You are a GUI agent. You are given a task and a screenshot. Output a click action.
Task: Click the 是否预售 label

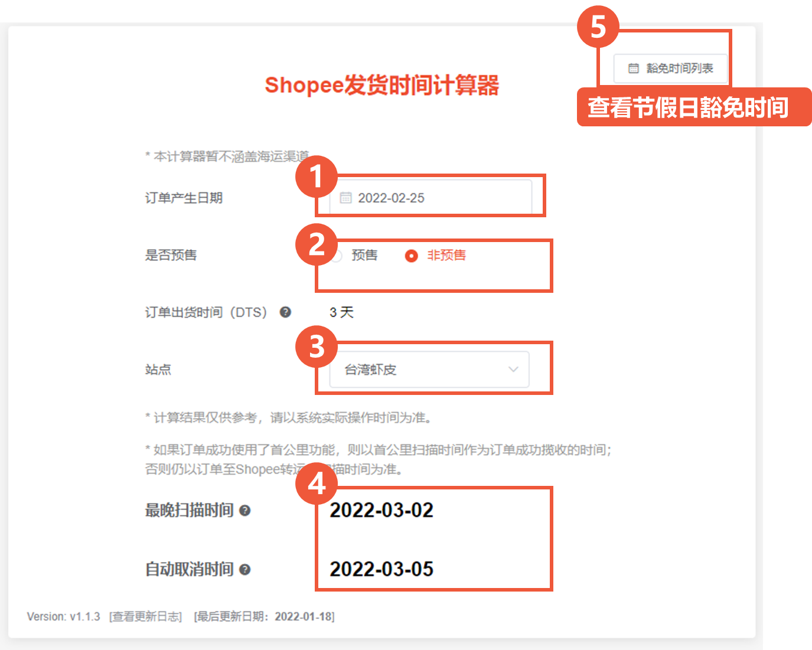point(171,255)
